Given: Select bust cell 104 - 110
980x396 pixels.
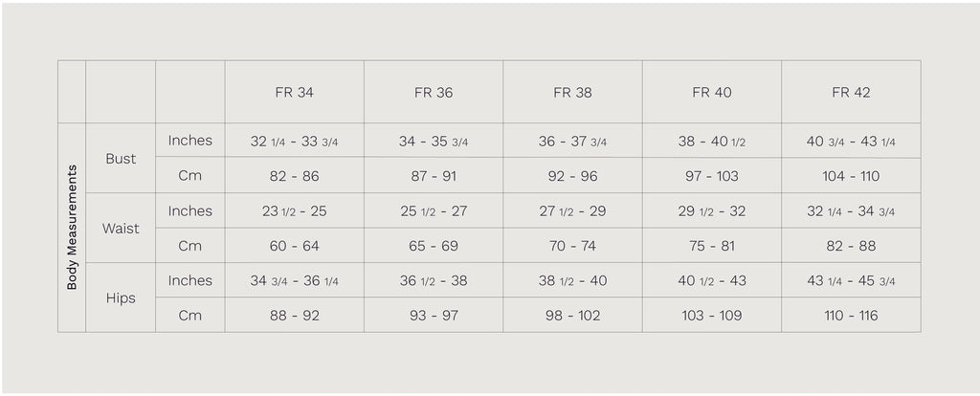Looking at the screenshot, I should (851, 176).
